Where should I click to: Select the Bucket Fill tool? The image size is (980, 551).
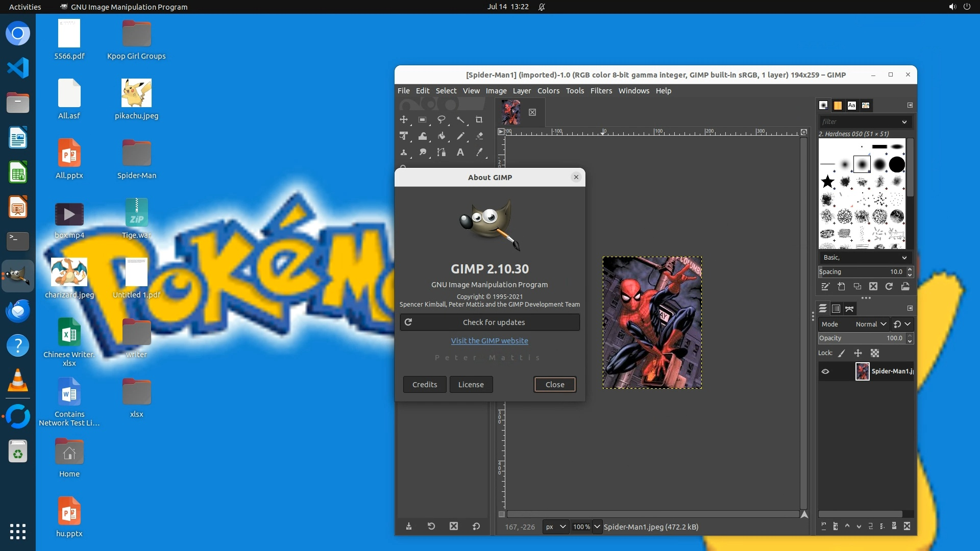pos(442,136)
